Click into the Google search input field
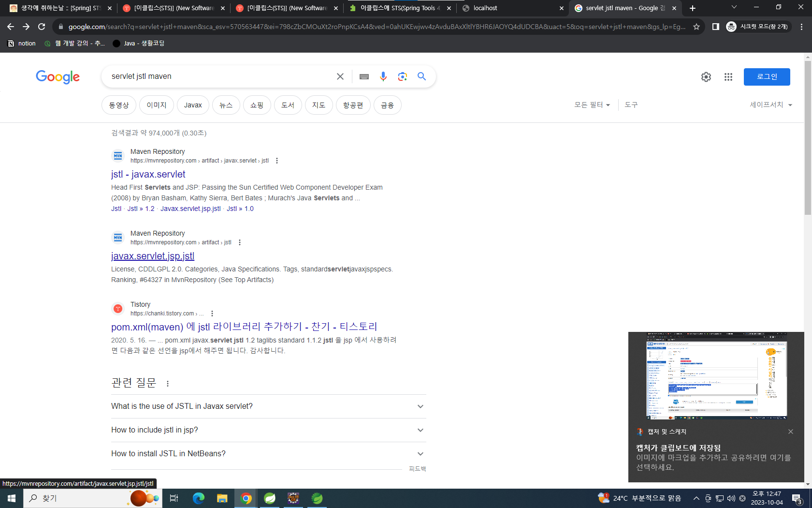This screenshot has height=508, width=812. pos(220,76)
